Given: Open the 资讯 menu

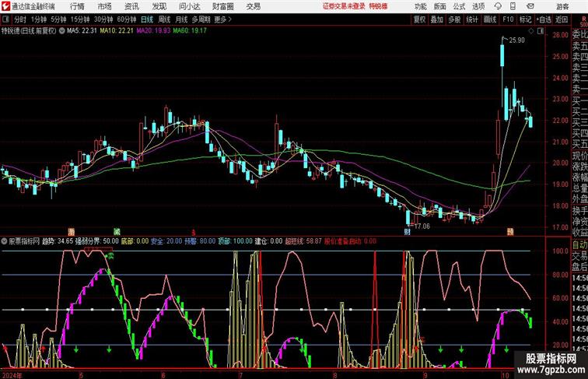Looking at the screenshot, I should pos(131,6).
